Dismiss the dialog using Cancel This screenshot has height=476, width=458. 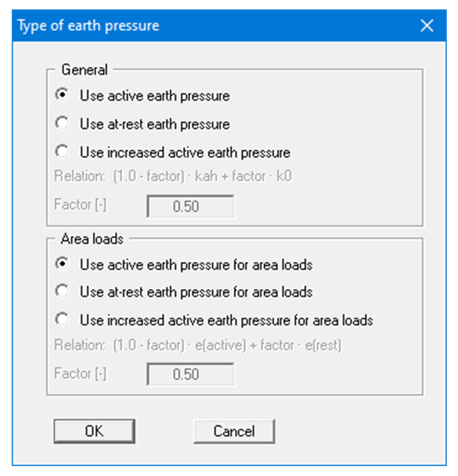coord(234,431)
